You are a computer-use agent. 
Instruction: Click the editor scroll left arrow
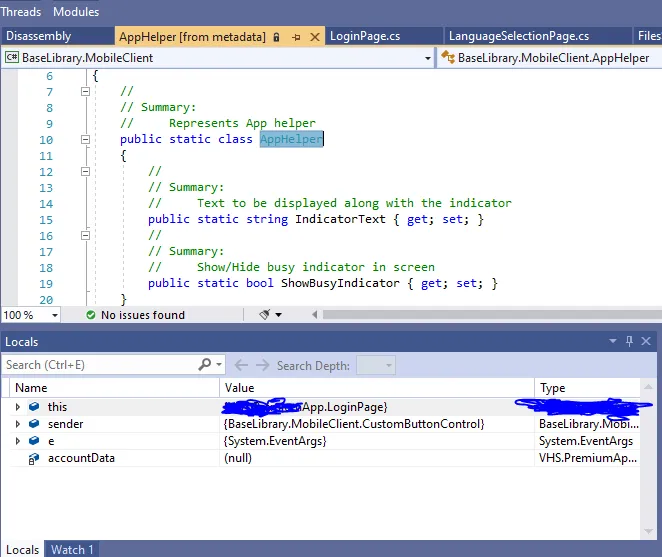[315, 315]
